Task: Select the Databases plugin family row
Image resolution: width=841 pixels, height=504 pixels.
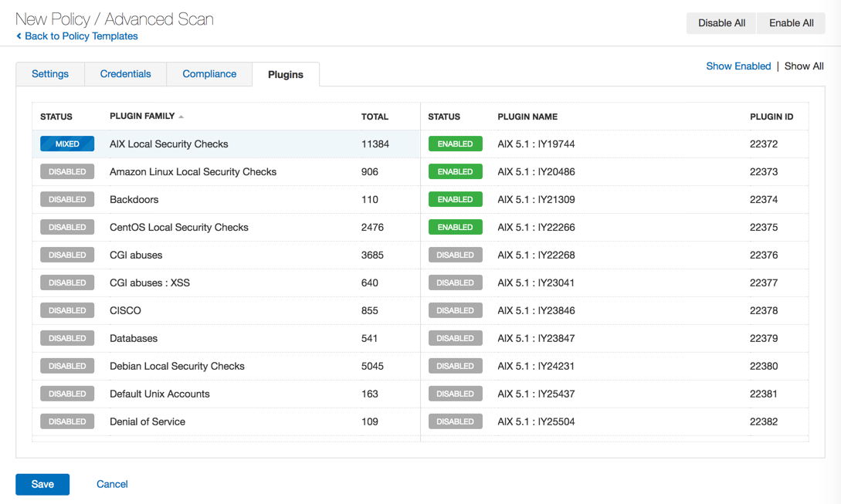Action: tap(134, 338)
